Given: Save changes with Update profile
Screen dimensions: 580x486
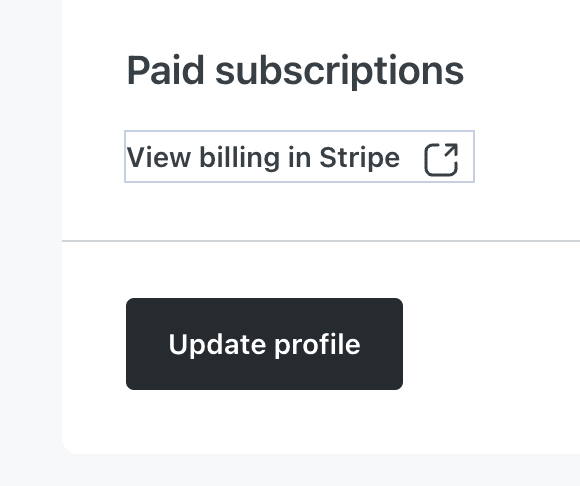Looking at the screenshot, I should click(264, 344).
